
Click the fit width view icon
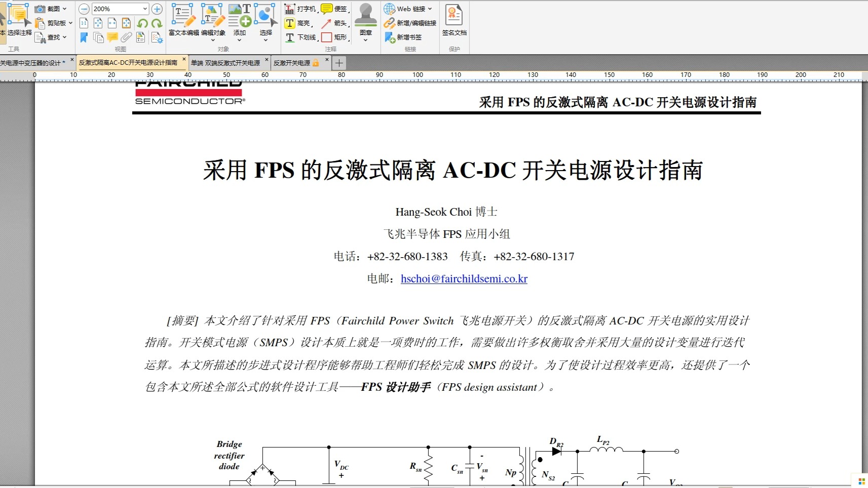click(x=112, y=23)
